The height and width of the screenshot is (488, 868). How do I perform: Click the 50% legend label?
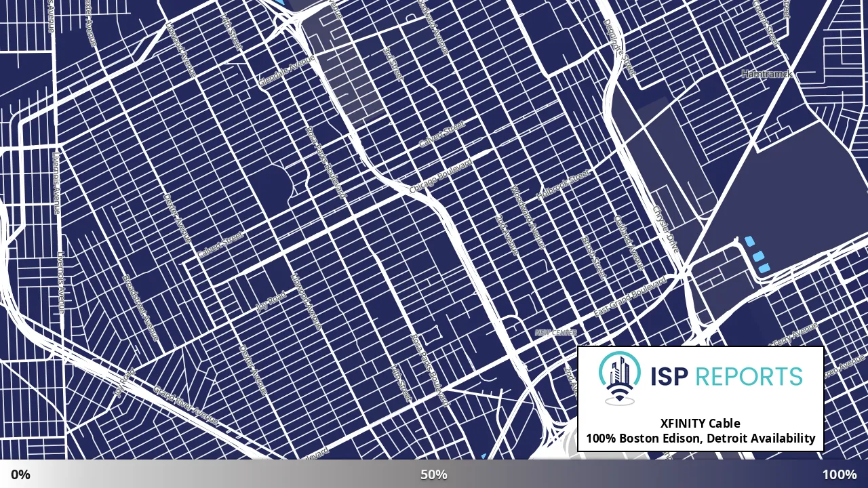click(434, 474)
